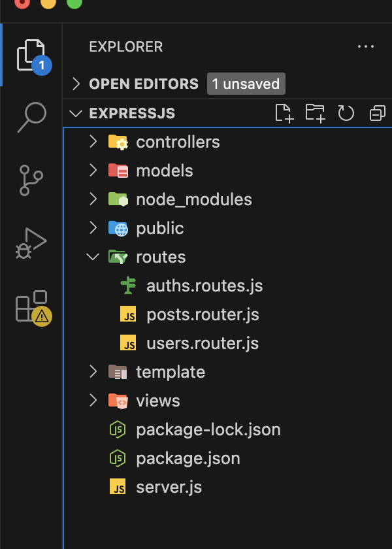The image size is (392, 549).
Task: Click the green maximize window button
Action: point(74,3)
